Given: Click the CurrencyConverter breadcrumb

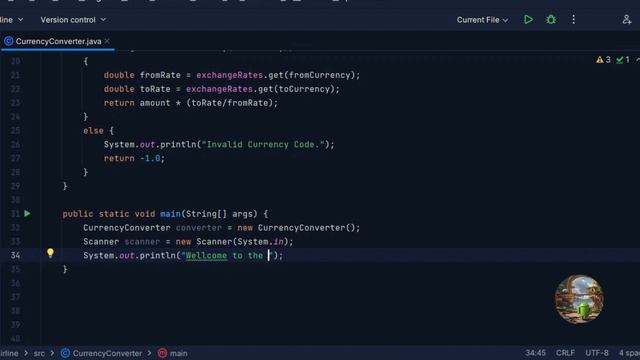Looking at the screenshot, I should (107, 353).
